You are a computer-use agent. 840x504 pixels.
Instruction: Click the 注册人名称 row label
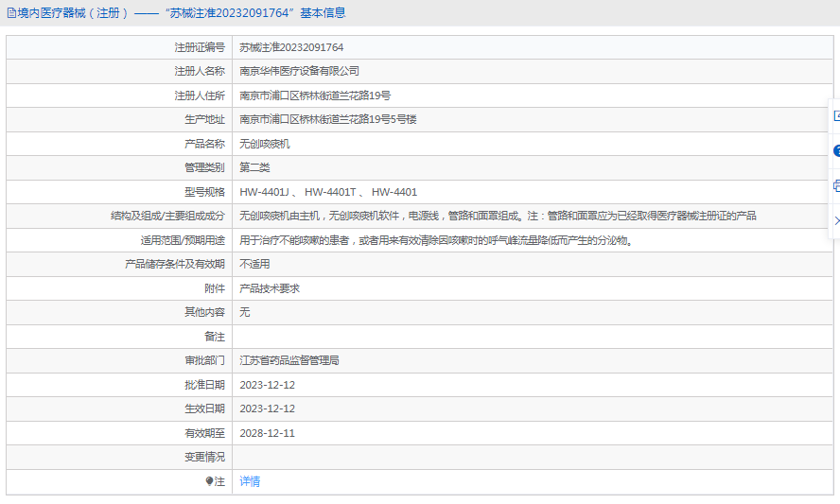click(x=200, y=71)
